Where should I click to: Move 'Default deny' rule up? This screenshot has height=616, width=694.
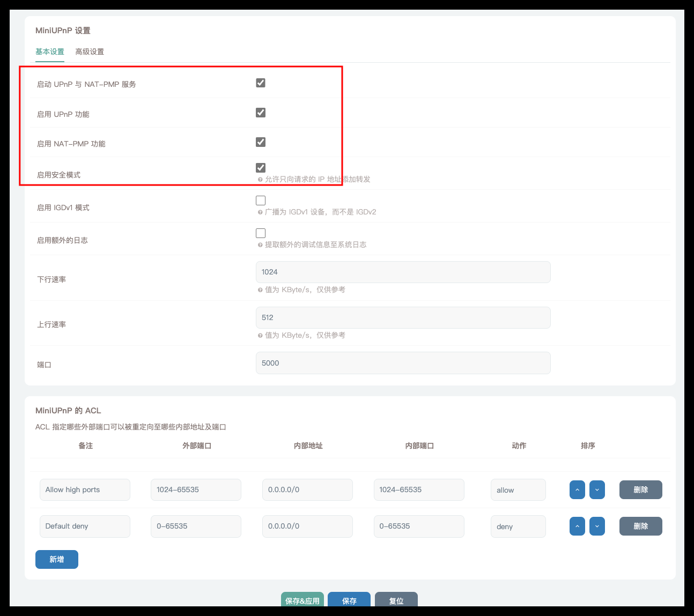pyautogui.click(x=577, y=526)
